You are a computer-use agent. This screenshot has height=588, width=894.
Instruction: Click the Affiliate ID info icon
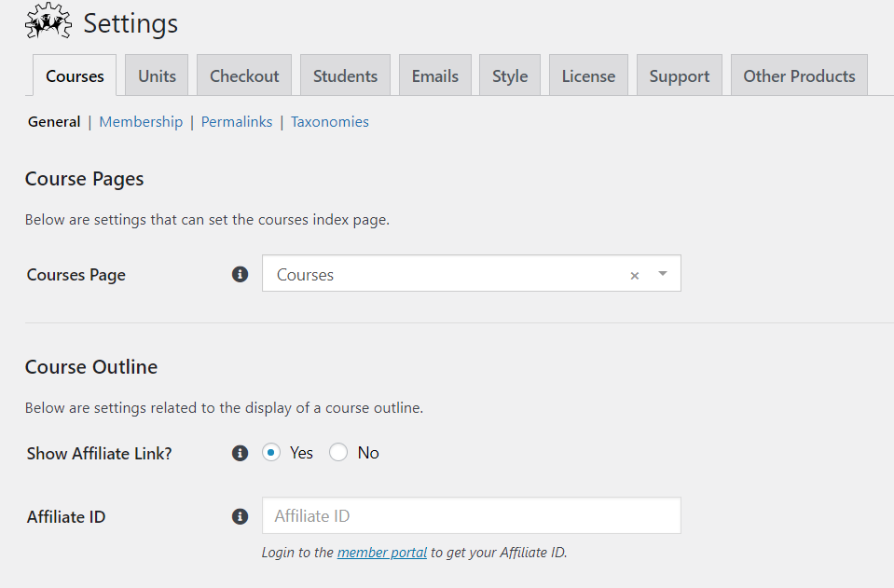pos(240,516)
